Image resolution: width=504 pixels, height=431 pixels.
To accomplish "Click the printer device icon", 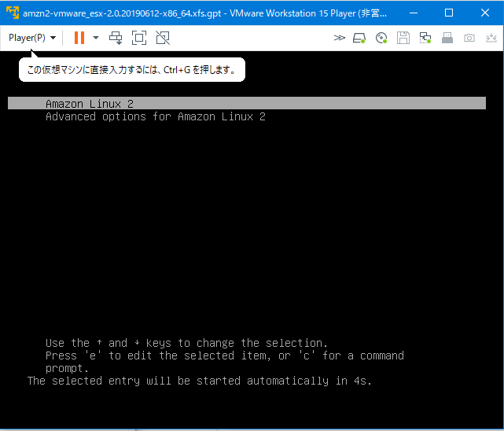I will click(x=447, y=38).
